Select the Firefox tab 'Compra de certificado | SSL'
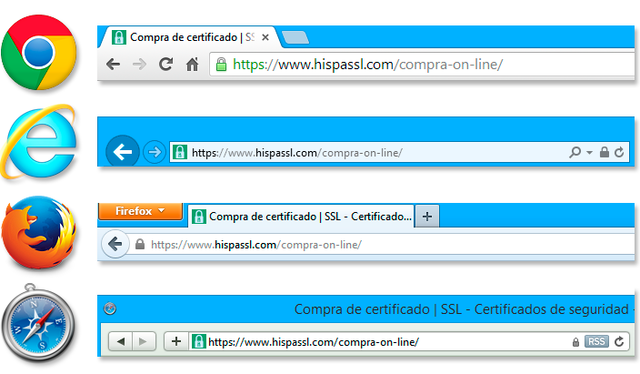Screen dimensions: 640x374 click(x=301, y=216)
